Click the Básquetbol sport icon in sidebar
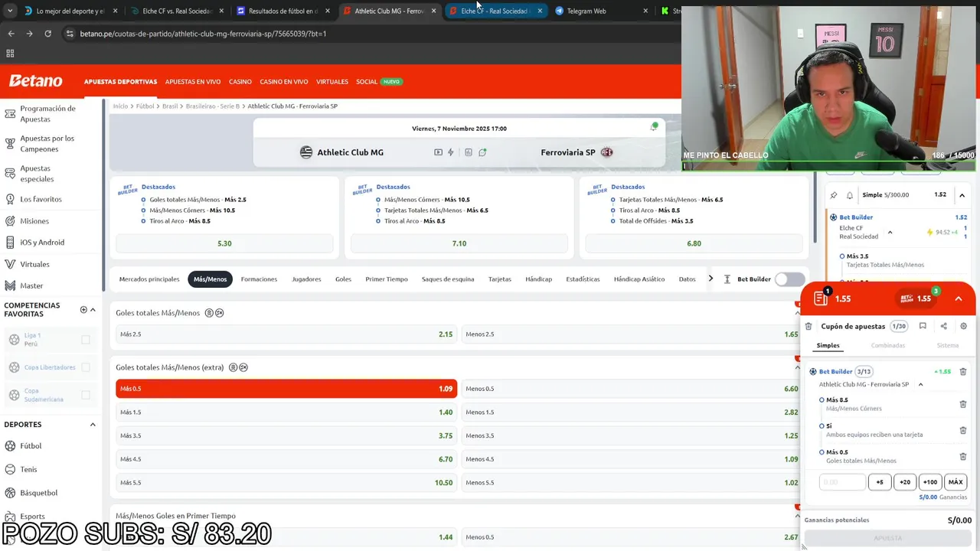The width and height of the screenshot is (980, 551). pos(11,493)
